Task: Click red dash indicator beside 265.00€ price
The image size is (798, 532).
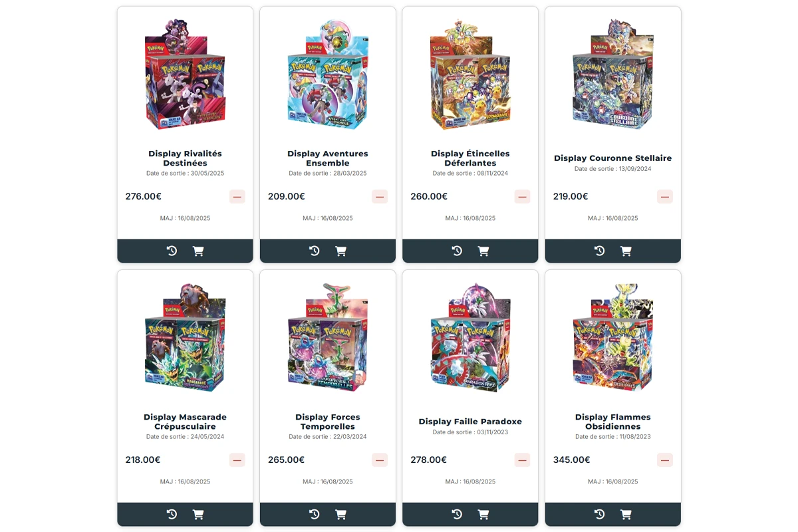Action: pos(380,460)
